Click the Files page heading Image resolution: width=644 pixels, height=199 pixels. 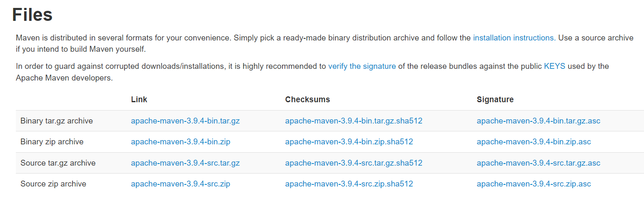(32, 15)
